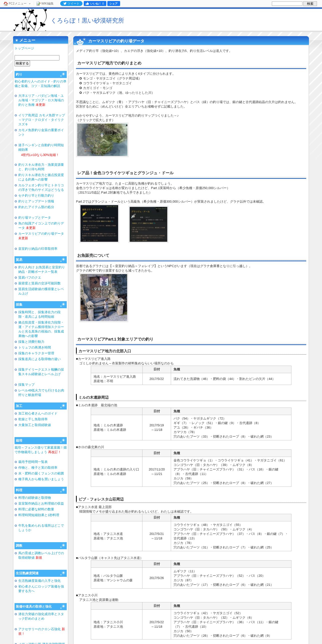Viewport: 322px width, 644px height.
Task: Click the sparkle icon on 採集 header
Action: tap(63, 304)
